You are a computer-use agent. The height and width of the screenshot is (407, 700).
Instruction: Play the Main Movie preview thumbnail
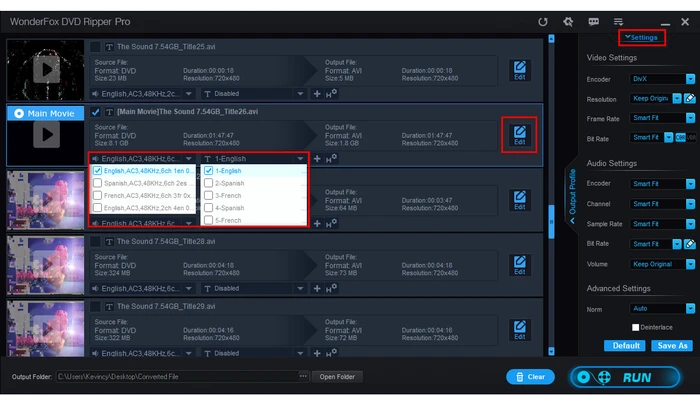click(46, 134)
